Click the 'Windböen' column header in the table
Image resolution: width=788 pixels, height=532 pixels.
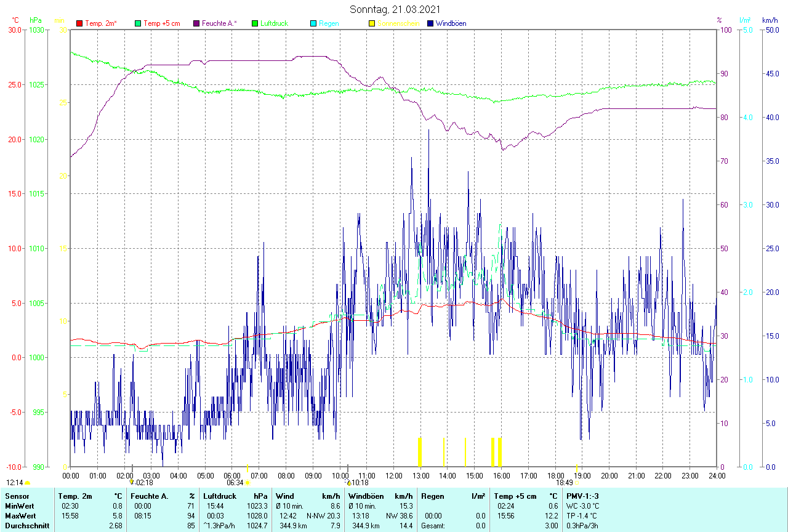tap(366, 496)
